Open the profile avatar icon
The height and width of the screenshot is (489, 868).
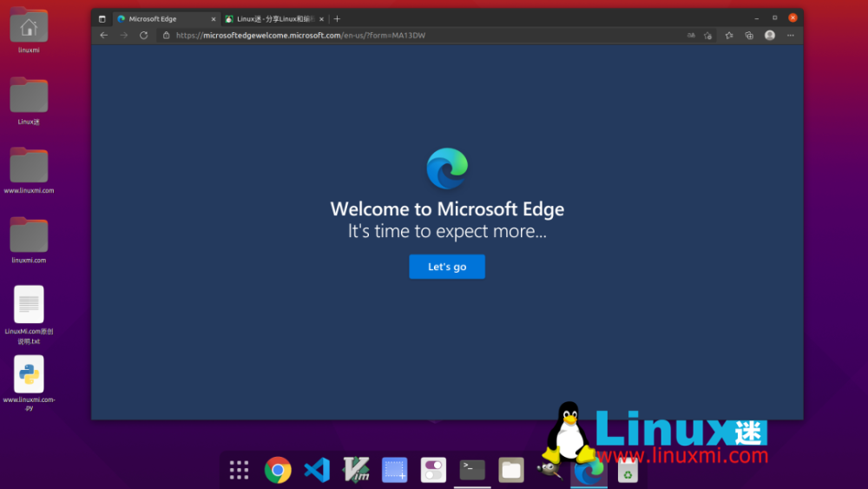769,35
